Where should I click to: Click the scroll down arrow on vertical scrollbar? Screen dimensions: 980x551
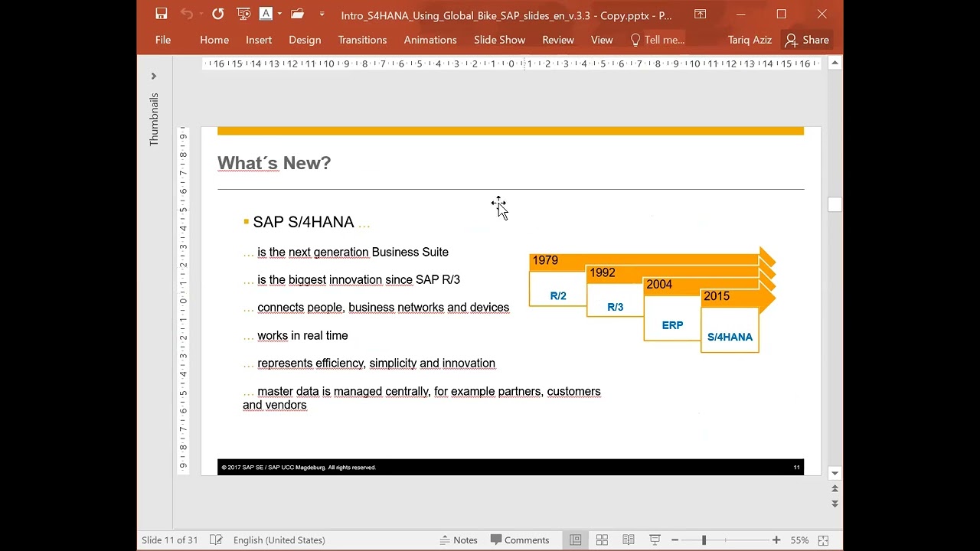(x=835, y=473)
